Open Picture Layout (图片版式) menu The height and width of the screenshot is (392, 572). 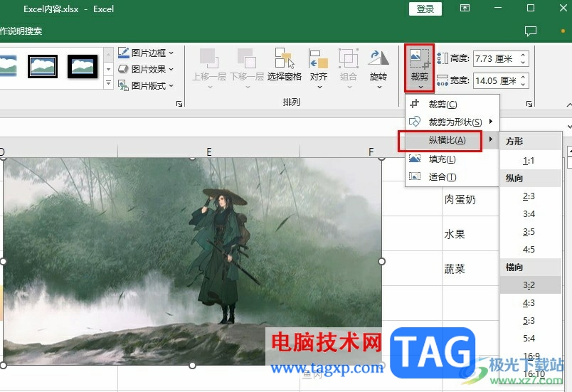(x=145, y=85)
